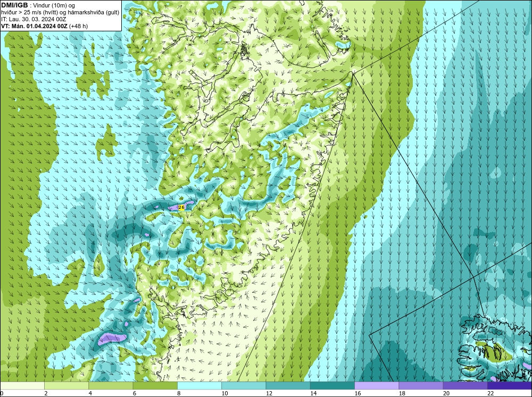Click the legend scale value 22
The height and width of the screenshot is (397, 532).
click(491, 393)
